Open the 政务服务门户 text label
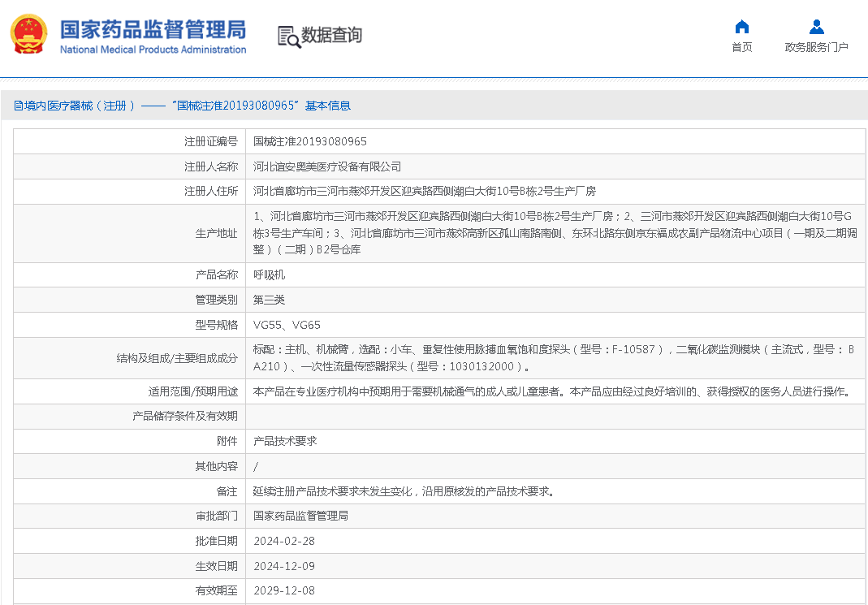Image resolution: width=868 pixels, height=605 pixels. [816, 47]
